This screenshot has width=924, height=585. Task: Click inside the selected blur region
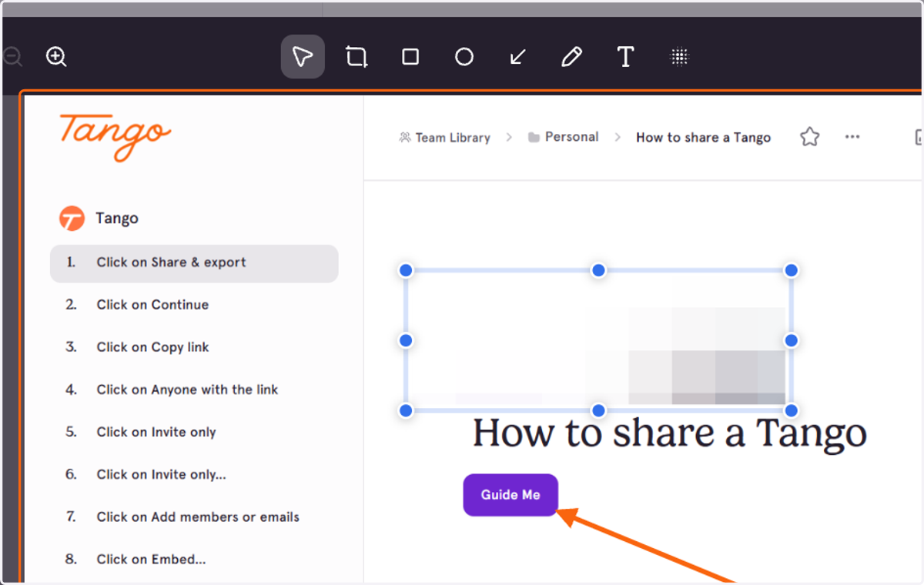tap(598, 340)
